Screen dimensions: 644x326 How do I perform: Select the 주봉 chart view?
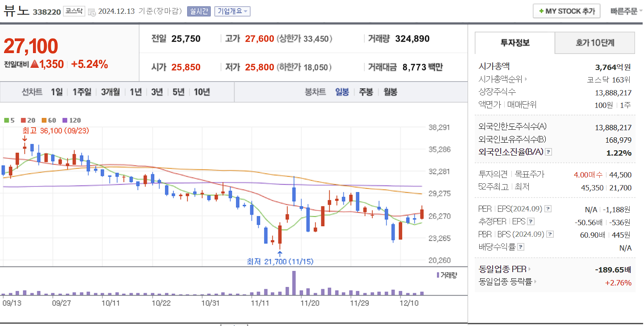tap(365, 92)
